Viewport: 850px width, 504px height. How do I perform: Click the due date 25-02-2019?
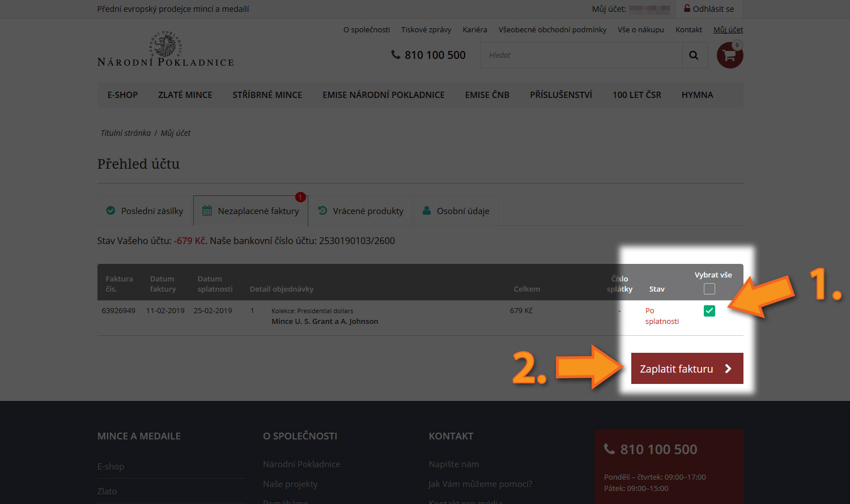click(213, 311)
